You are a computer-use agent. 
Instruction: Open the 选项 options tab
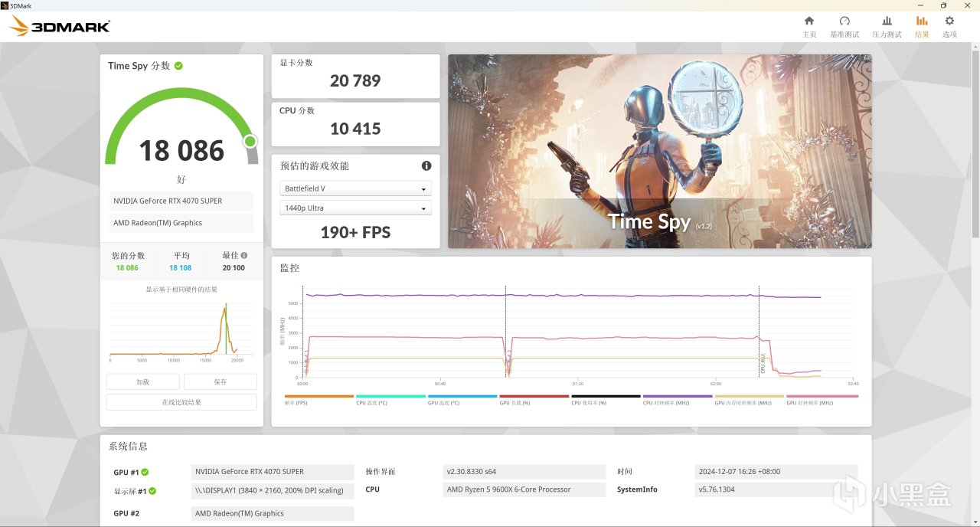point(949,27)
